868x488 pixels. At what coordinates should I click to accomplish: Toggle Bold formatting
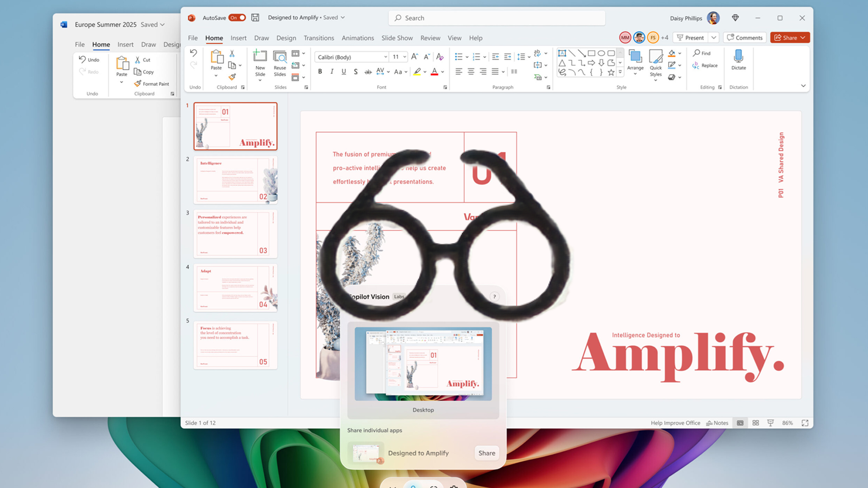[320, 71]
